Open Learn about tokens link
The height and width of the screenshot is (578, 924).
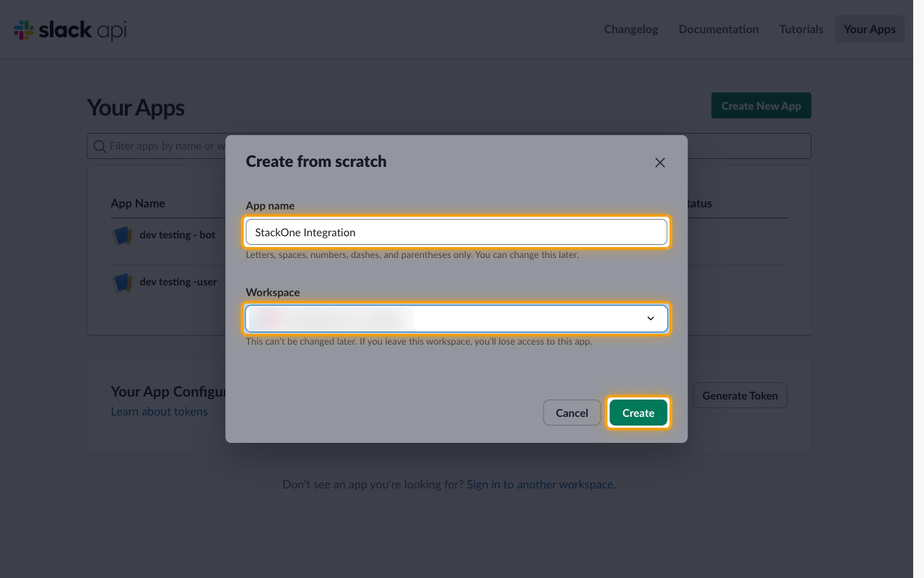[159, 411]
